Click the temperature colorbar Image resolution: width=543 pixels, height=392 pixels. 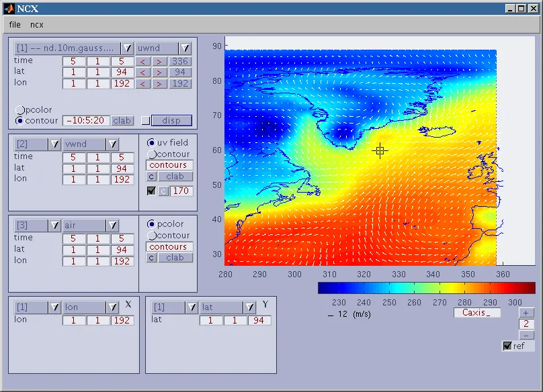(x=426, y=288)
